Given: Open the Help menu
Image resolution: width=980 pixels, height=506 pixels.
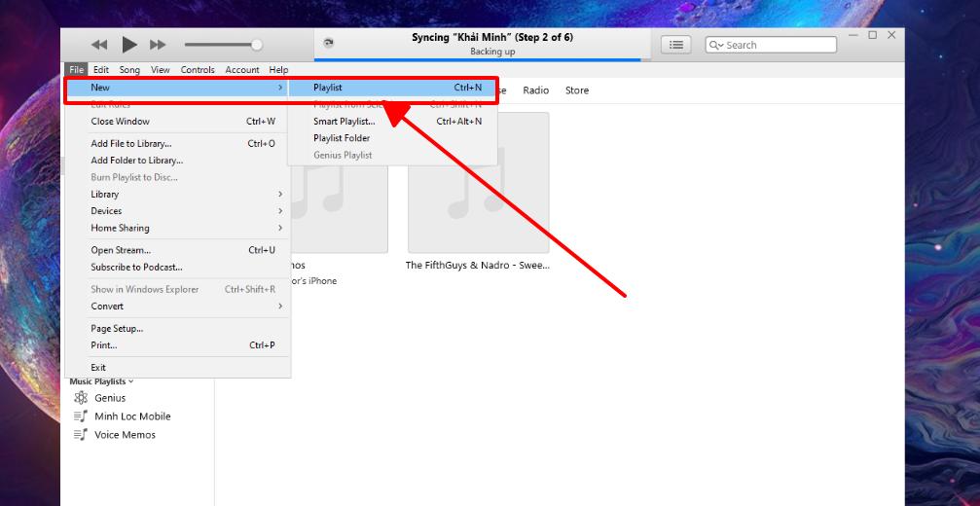Looking at the screenshot, I should [x=278, y=69].
